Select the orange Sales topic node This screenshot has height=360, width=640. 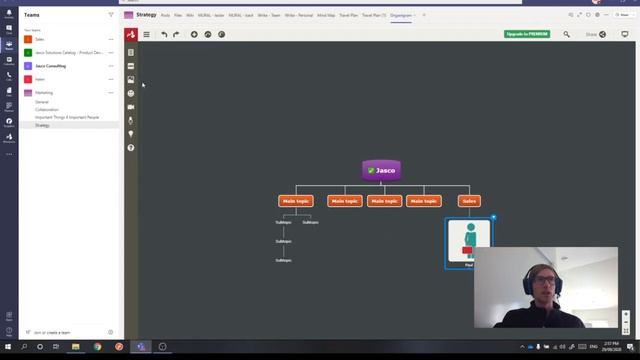click(x=469, y=201)
